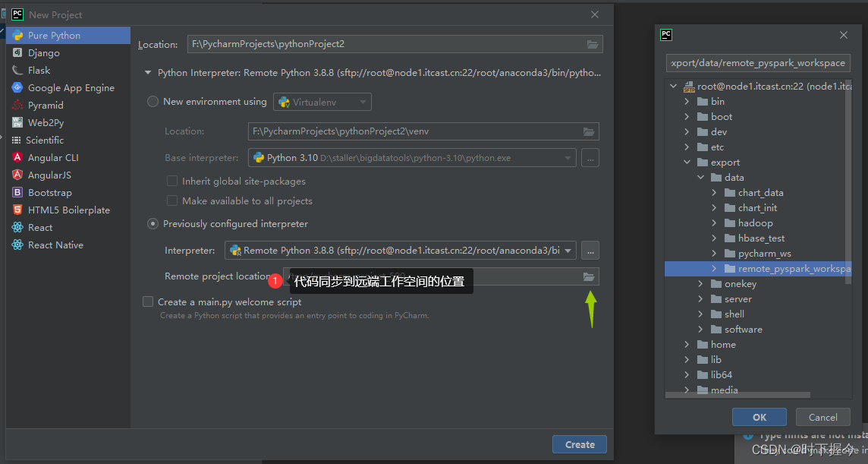Toggle Inherit global site-packages checkbox
This screenshot has height=464, width=868.
172,181
